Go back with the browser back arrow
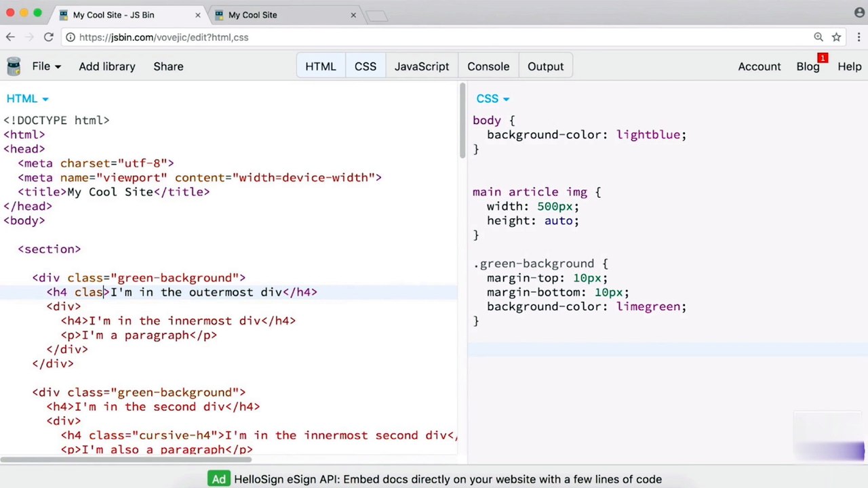 (10, 37)
